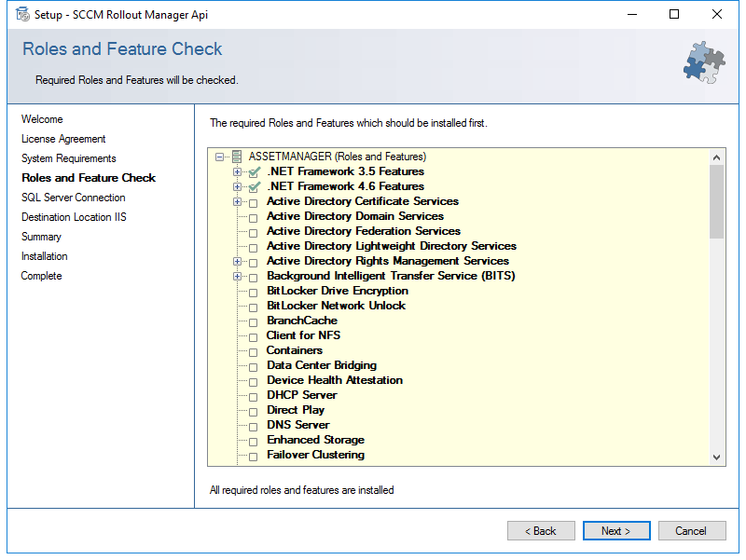
Task: Click the green checkmark for .NET Framework 3.5
Action: [x=254, y=171]
